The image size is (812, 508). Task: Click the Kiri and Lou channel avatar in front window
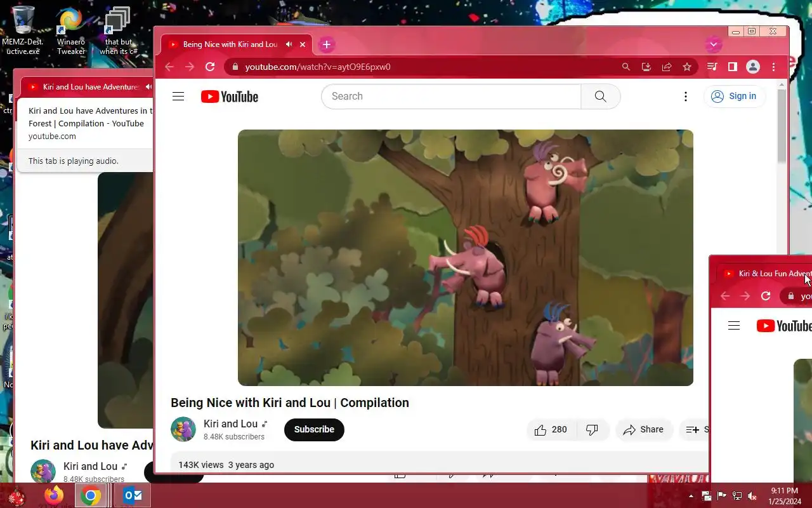click(183, 429)
